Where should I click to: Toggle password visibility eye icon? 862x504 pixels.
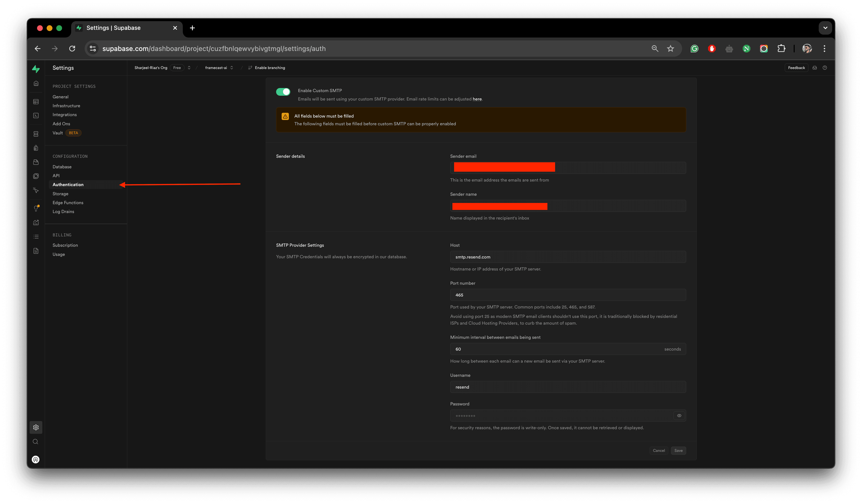click(679, 416)
